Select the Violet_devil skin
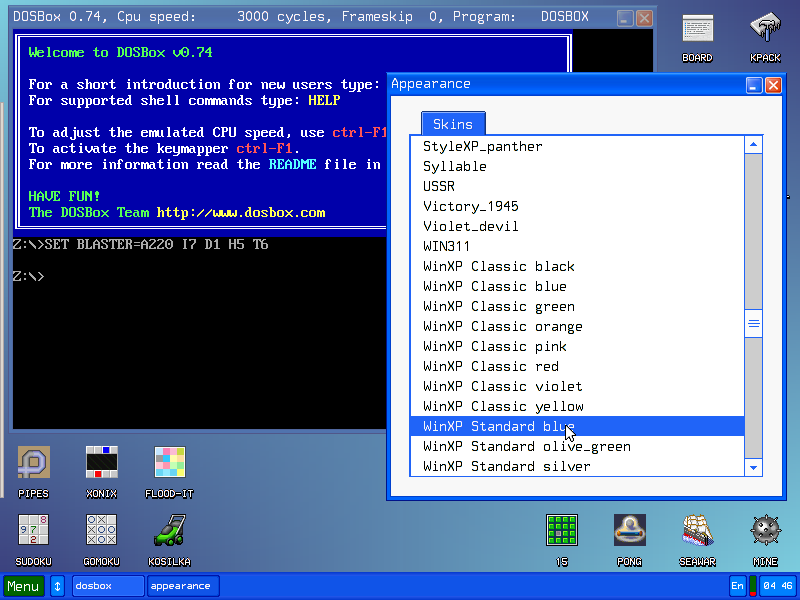Viewport: 800px width, 600px height. pyautogui.click(x=577, y=226)
